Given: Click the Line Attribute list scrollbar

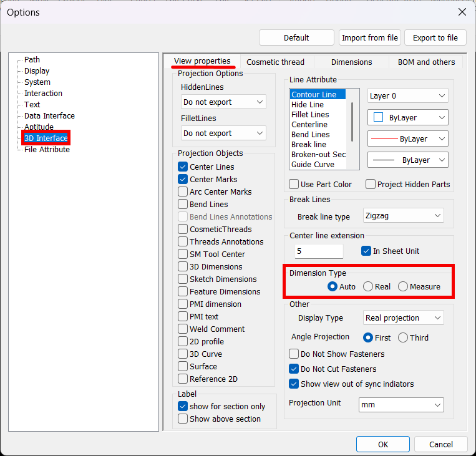Looking at the screenshot, I should pos(352,122).
